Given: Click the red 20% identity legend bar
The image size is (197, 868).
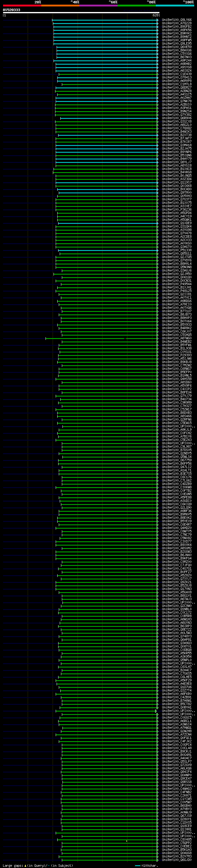Looking at the screenshot, I should (x=22, y=6).
